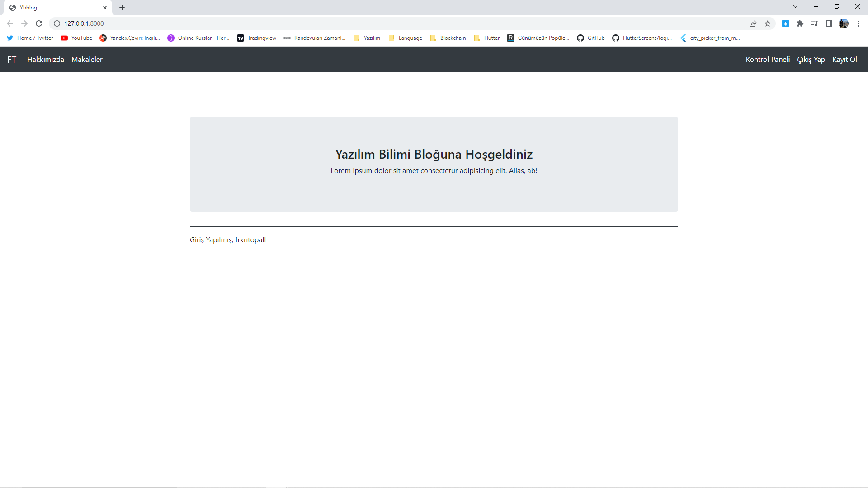This screenshot has height=488, width=868.
Task: Open the Chrome three-dot menu
Action: click(858, 23)
